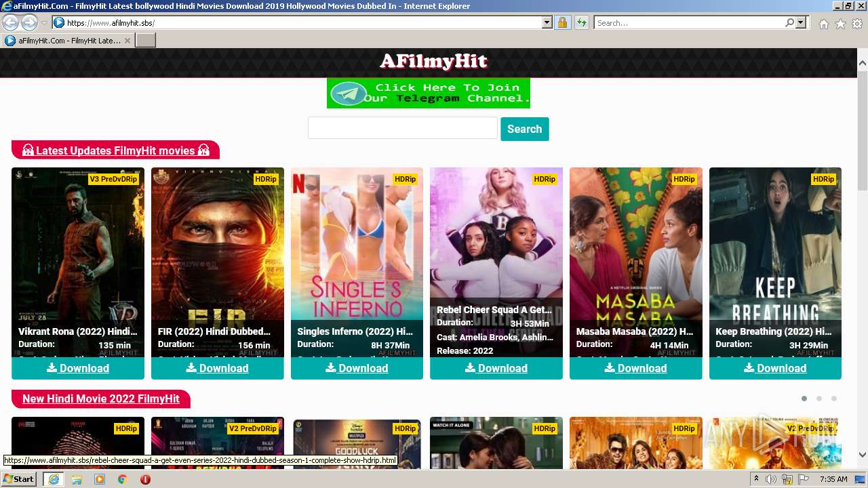Focus the site movie search field
The image size is (868, 488).
pos(403,128)
